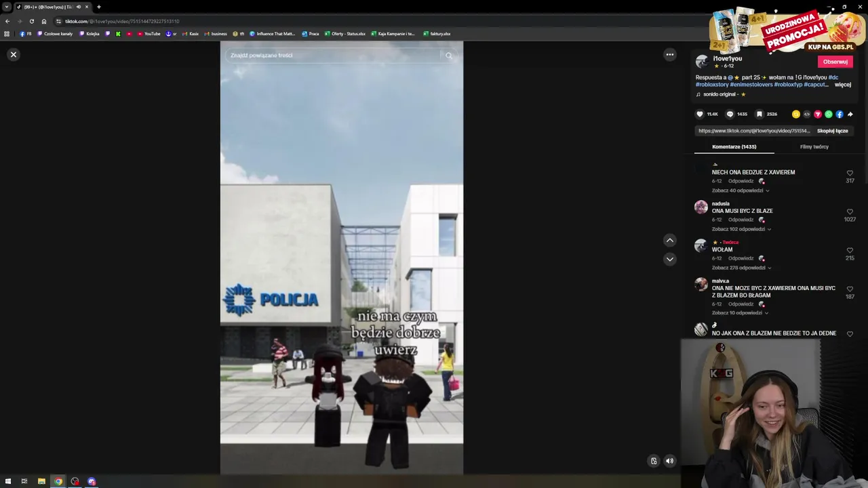Image resolution: width=868 pixels, height=488 pixels.
Task: Open the #robloxstory hashtag
Action: click(712, 85)
